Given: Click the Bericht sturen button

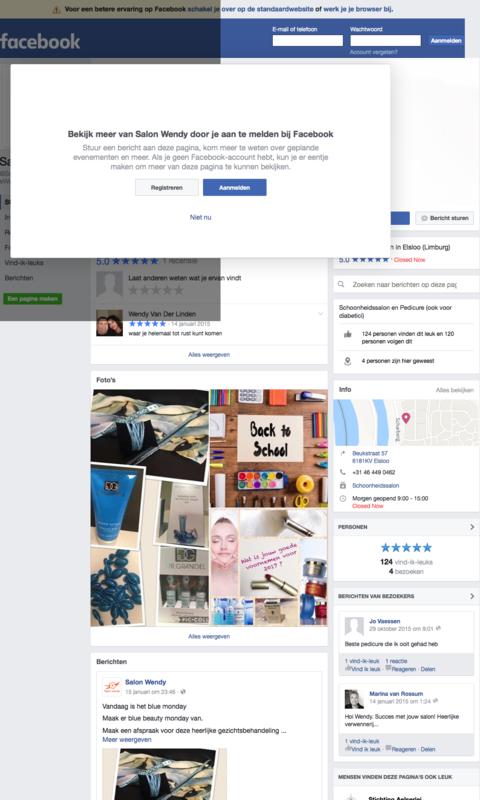Looking at the screenshot, I should pyautogui.click(x=444, y=218).
